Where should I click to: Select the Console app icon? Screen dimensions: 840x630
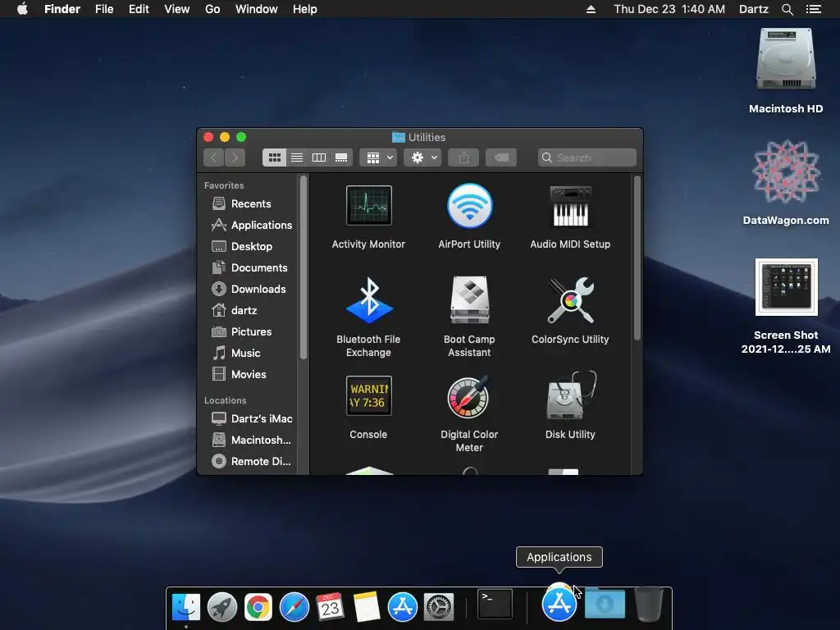coord(368,396)
